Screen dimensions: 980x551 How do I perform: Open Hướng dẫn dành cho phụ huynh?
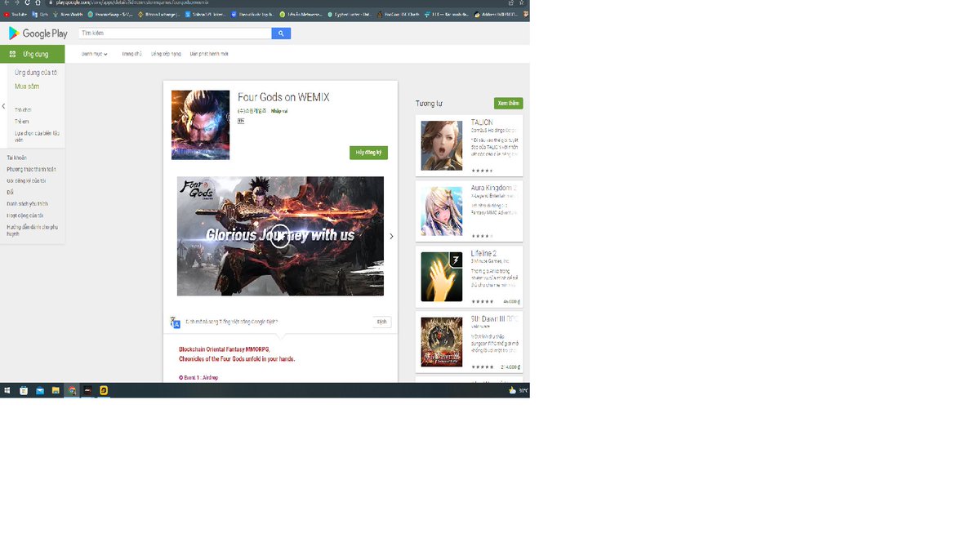(32, 229)
